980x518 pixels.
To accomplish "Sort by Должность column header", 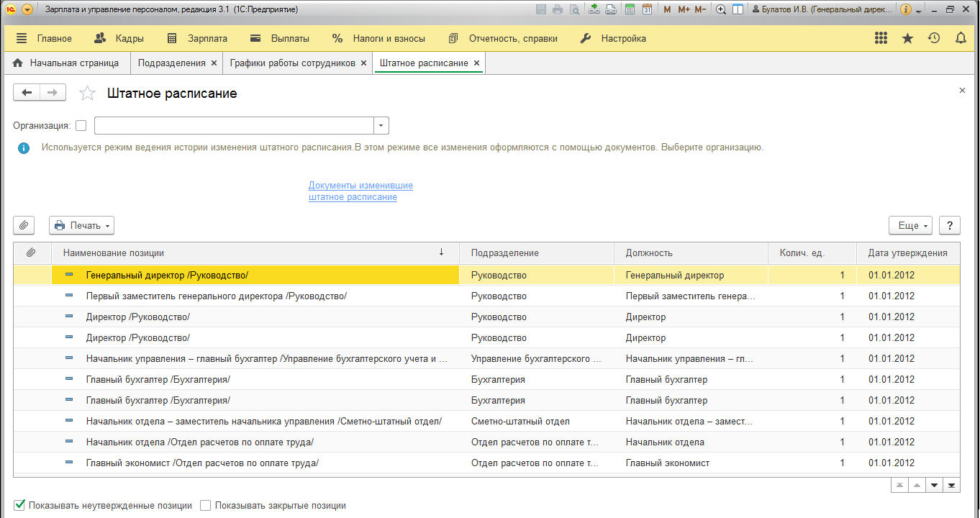I will (x=691, y=253).
